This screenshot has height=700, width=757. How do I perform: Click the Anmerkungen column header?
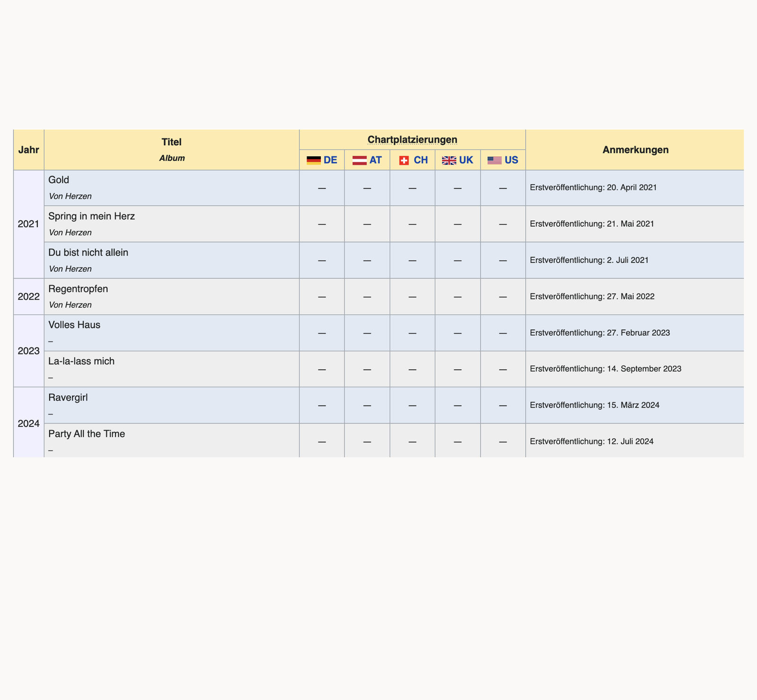pyautogui.click(x=635, y=150)
